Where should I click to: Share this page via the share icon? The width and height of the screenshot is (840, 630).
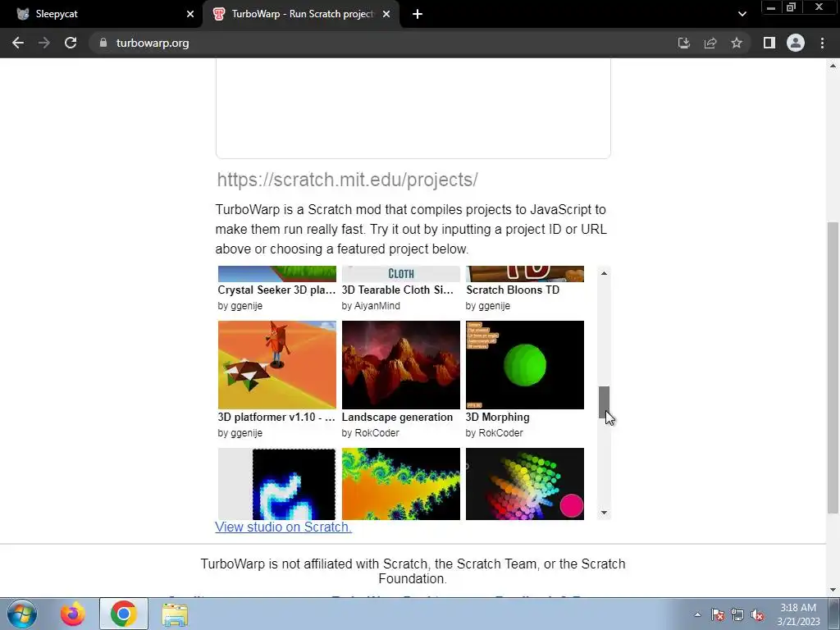[710, 43]
